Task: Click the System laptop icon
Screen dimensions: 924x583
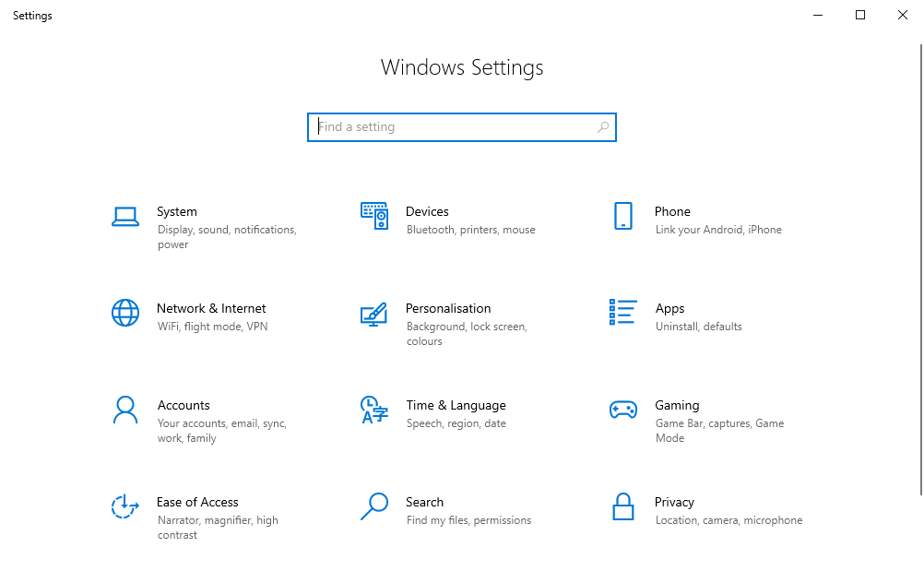Action: [x=124, y=217]
